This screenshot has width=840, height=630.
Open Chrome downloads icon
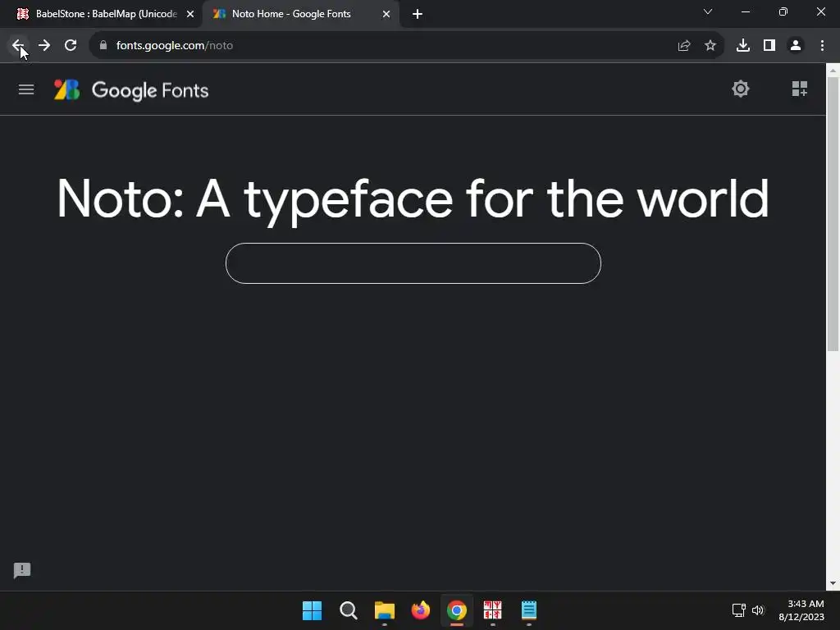743,46
